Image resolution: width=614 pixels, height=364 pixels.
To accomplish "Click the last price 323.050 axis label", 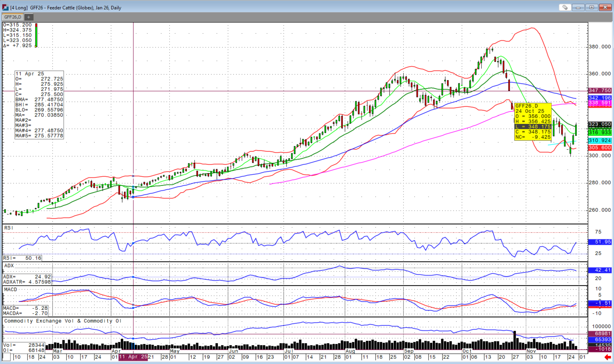I will tap(599, 124).
